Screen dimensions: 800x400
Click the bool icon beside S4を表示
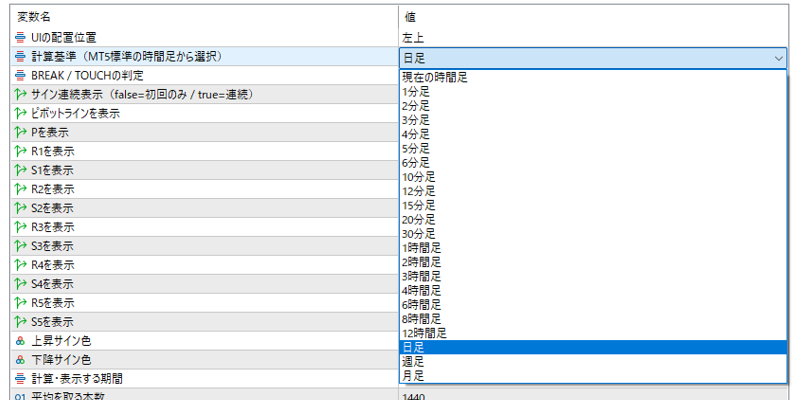click(x=20, y=284)
